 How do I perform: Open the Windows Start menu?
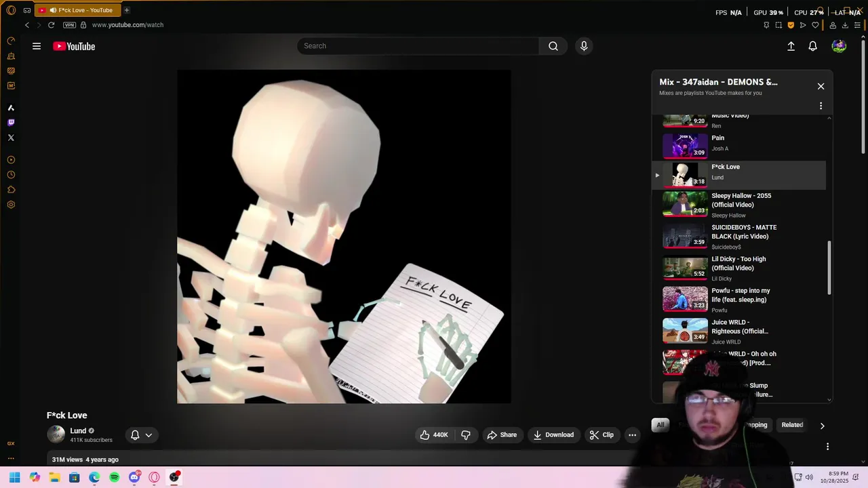pyautogui.click(x=15, y=477)
